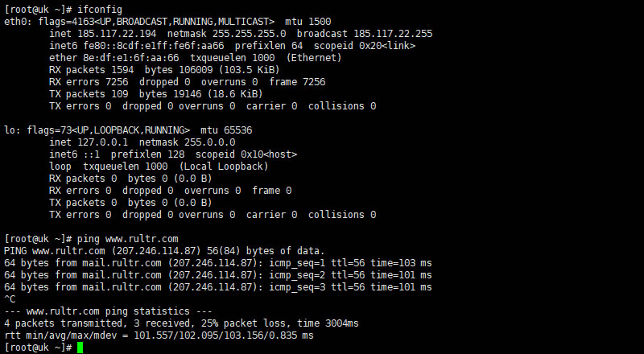Image resolution: width=644 pixels, height=354 pixels.
Task: Click the RX errors 7256 value
Action: click(117, 82)
